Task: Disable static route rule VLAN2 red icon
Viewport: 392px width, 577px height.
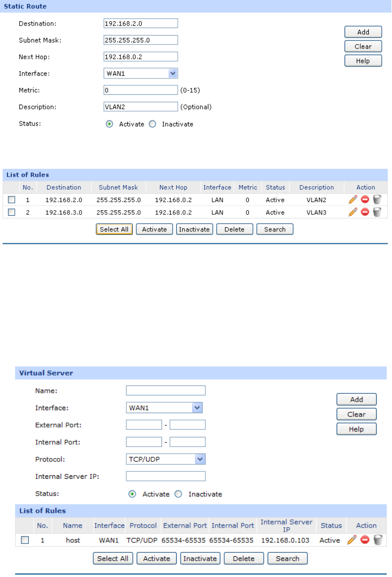Action: (x=365, y=199)
